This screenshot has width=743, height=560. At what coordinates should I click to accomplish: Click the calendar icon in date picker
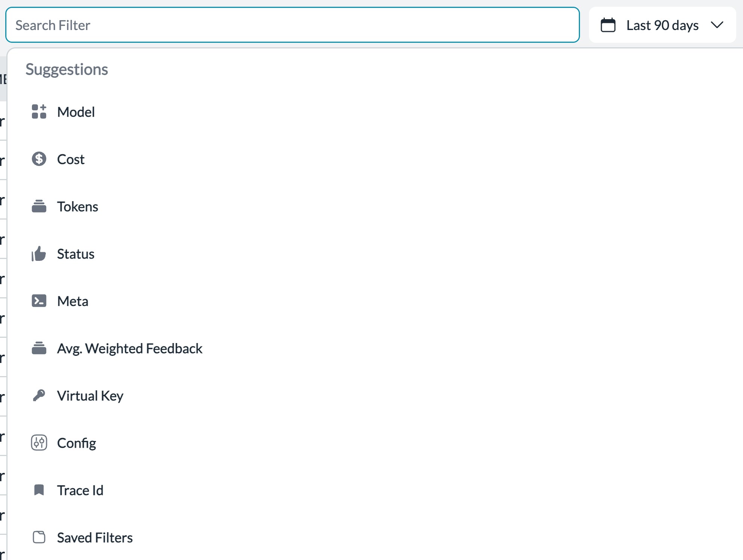(x=608, y=25)
